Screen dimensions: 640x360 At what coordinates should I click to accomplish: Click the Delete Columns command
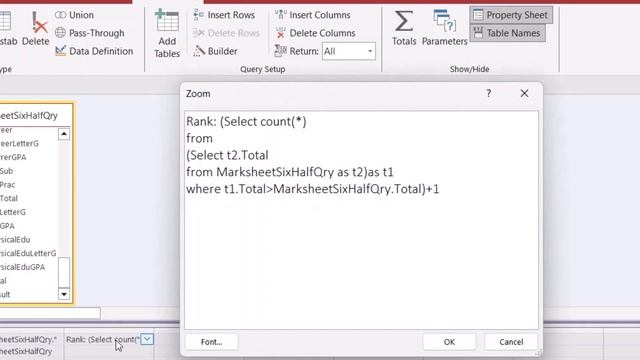click(x=315, y=33)
